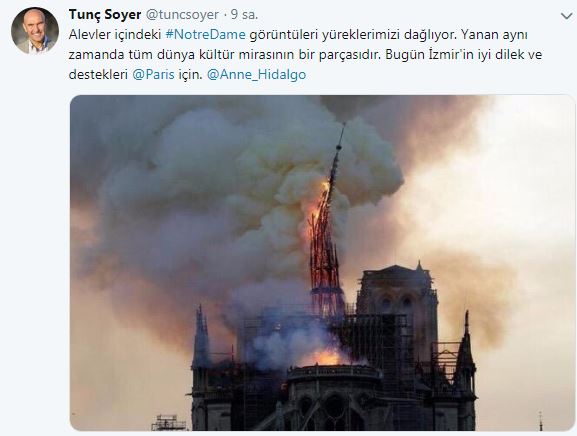This screenshot has height=436, width=577.
Task: Open the burning Notre Dame photo
Action: [322, 263]
